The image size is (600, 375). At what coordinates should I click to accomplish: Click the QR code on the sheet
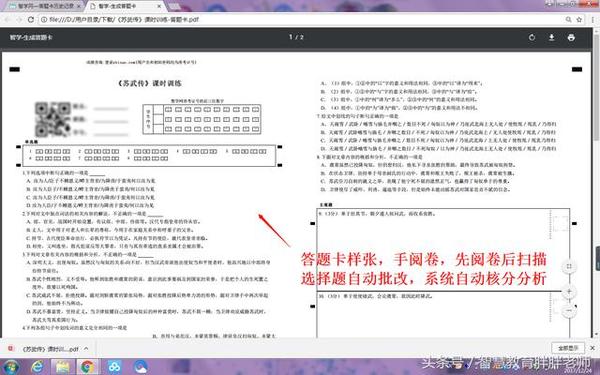[53, 119]
